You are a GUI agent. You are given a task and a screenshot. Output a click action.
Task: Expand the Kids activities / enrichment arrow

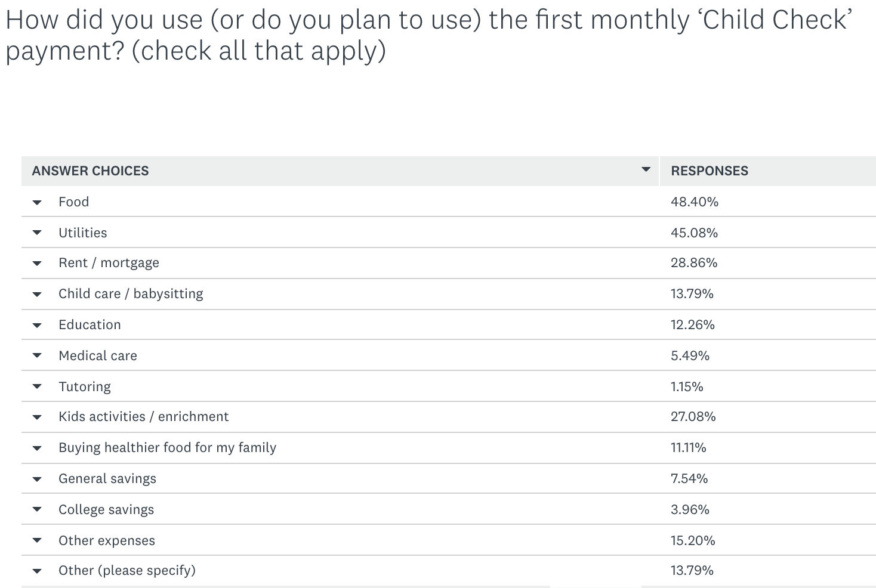pyautogui.click(x=37, y=417)
